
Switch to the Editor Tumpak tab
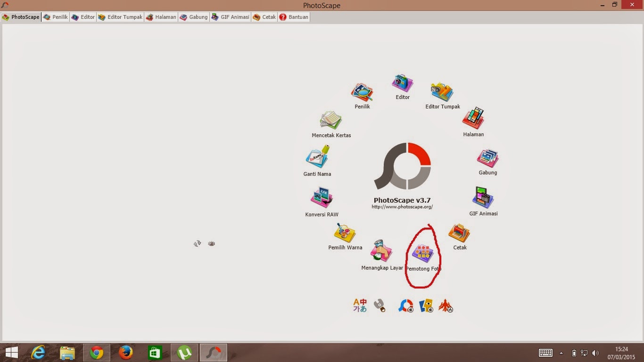[120, 17]
